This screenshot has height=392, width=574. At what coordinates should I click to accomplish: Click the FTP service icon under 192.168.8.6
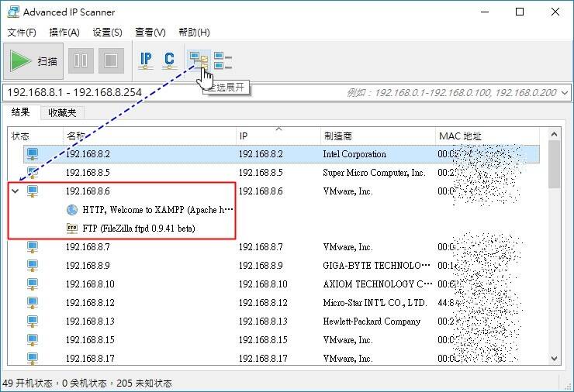pos(72,229)
